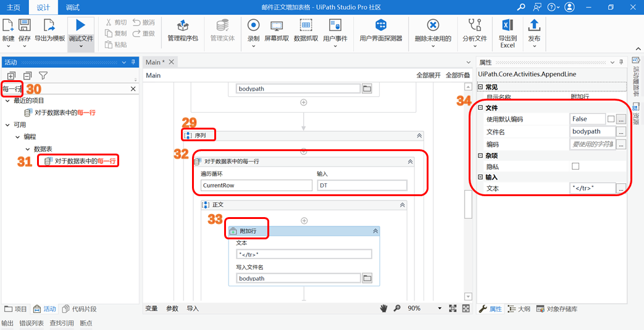Click the user account icon in title bar

click(x=569, y=7)
